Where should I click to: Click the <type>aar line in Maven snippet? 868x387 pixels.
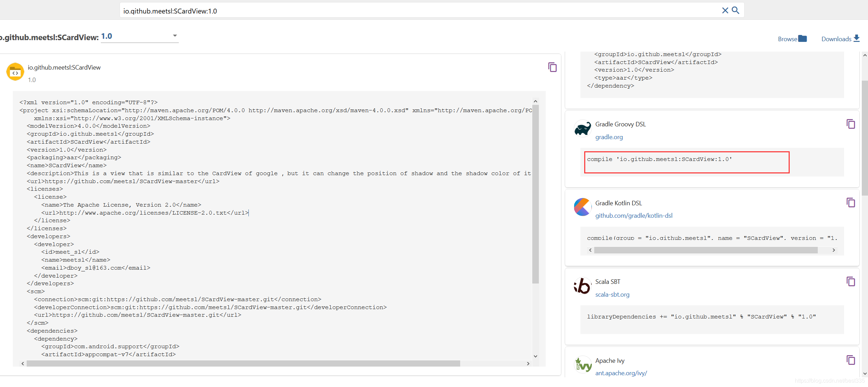(x=623, y=78)
